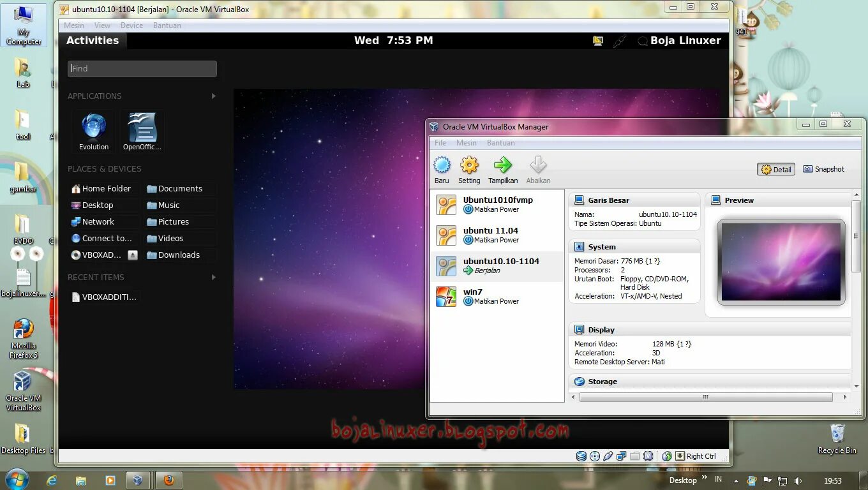Click CD/DVD icon in VM status bar

(x=595, y=456)
